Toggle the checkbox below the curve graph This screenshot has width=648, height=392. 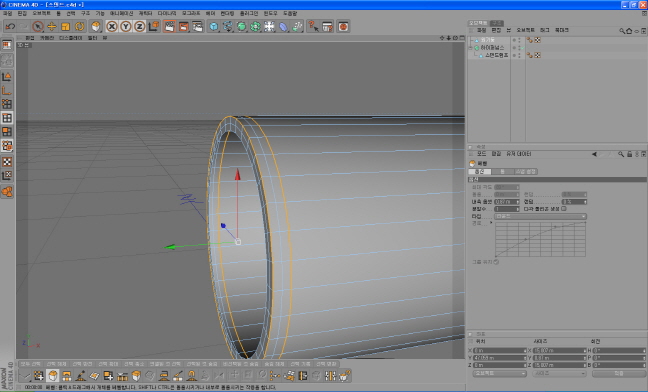click(496, 262)
